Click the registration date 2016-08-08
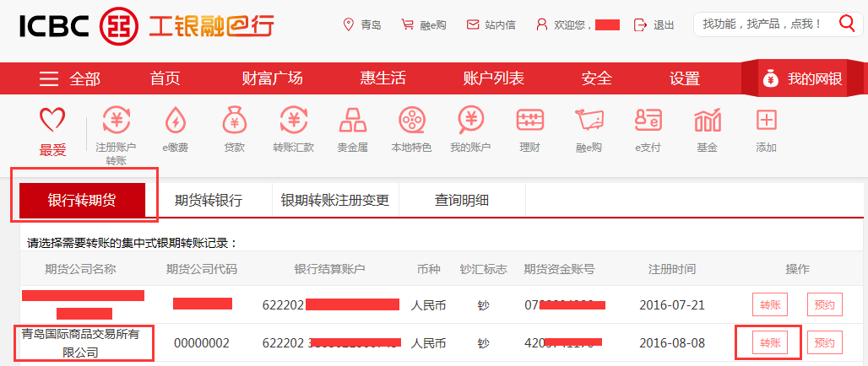The height and width of the screenshot is (366, 868). pyautogui.click(x=672, y=342)
